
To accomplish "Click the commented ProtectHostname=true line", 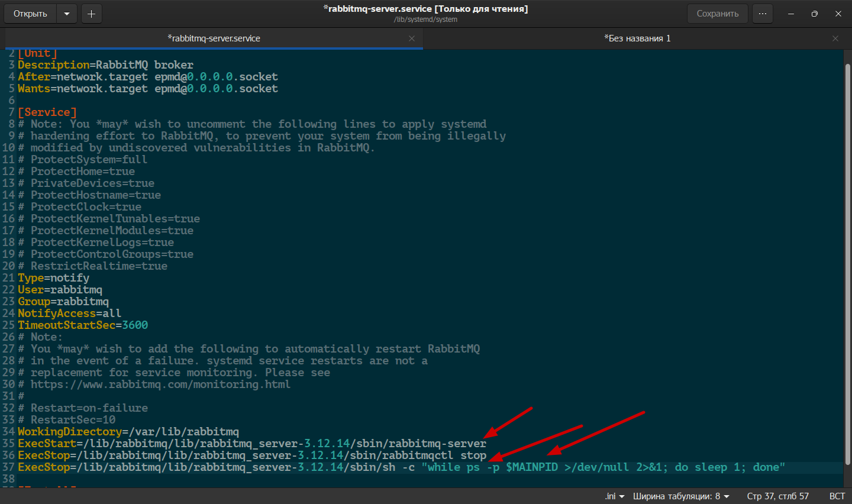I will pos(89,195).
